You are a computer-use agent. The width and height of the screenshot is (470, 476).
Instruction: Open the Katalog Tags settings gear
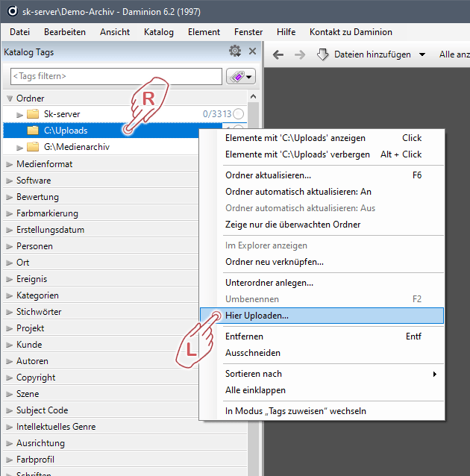(x=235, y=51)
